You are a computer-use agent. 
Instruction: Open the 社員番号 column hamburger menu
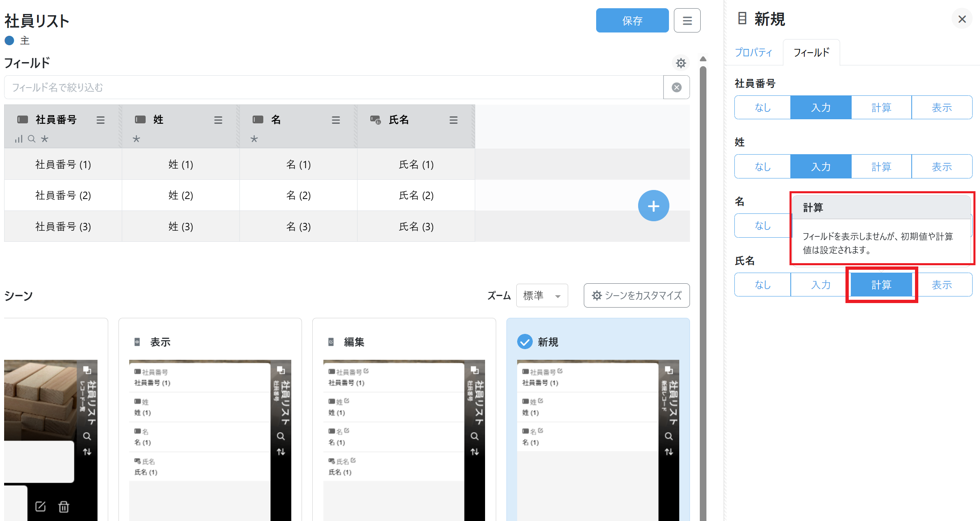click(100, 120)
